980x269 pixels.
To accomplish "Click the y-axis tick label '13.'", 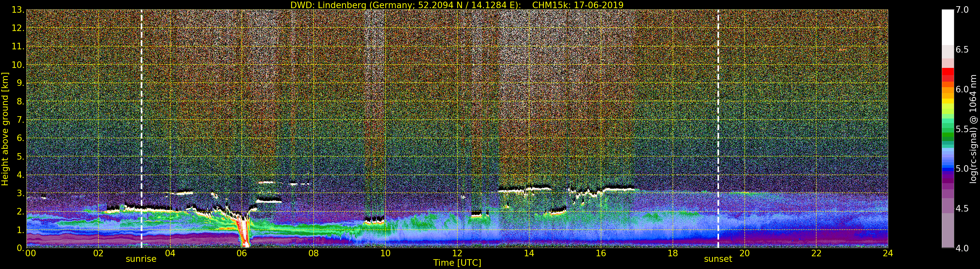I will [x=18, y=10].
